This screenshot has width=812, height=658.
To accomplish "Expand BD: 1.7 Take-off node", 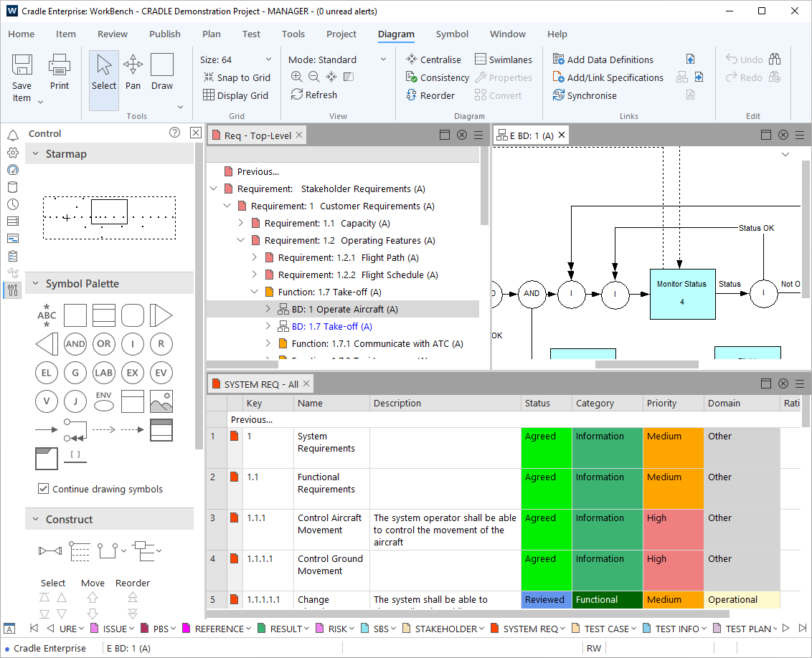I will click(x=268, y=326).
